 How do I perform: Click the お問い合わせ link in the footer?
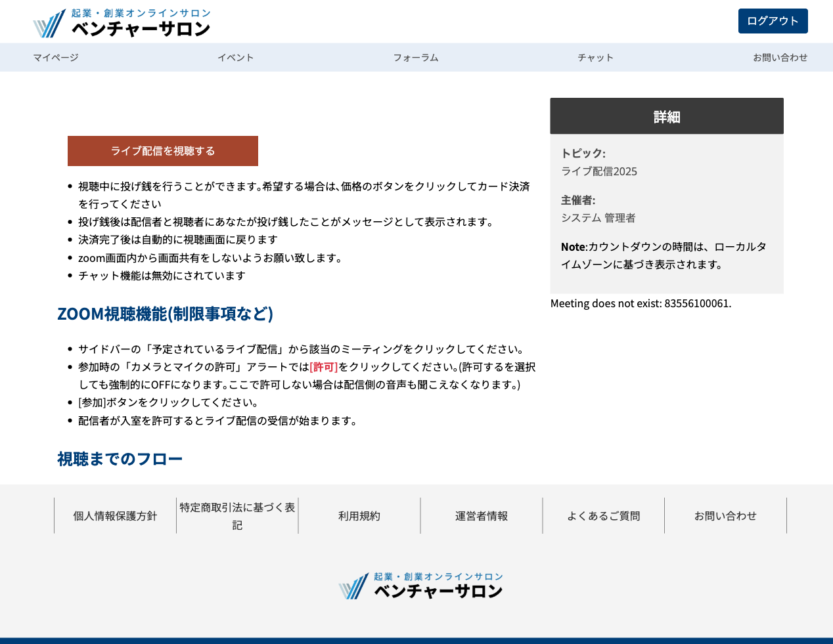tap(725, 516)
